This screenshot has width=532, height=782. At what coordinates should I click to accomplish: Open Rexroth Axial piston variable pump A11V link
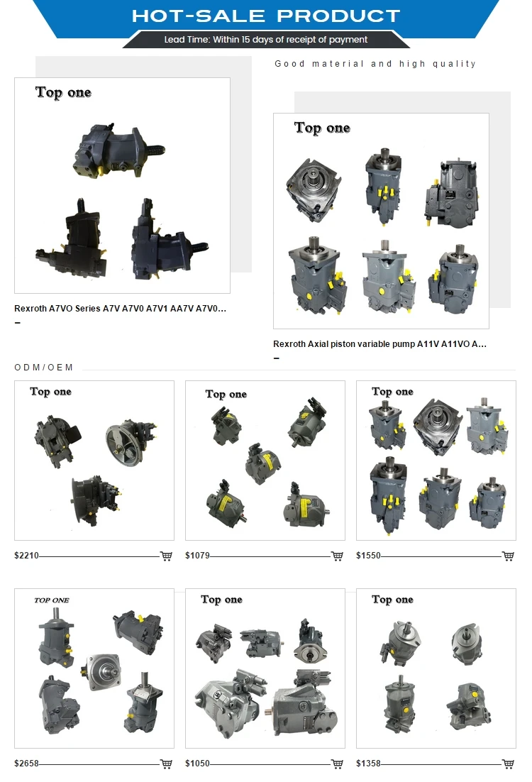point(380,344)
